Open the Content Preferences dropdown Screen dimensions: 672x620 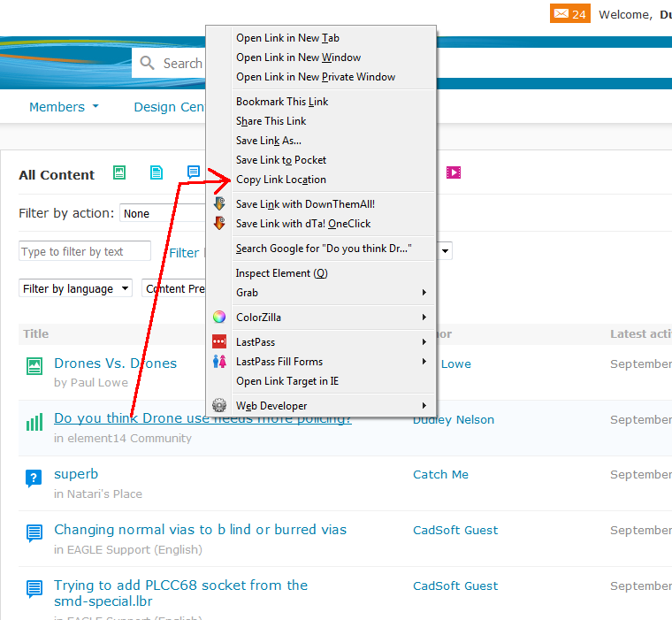coord(174,288)
